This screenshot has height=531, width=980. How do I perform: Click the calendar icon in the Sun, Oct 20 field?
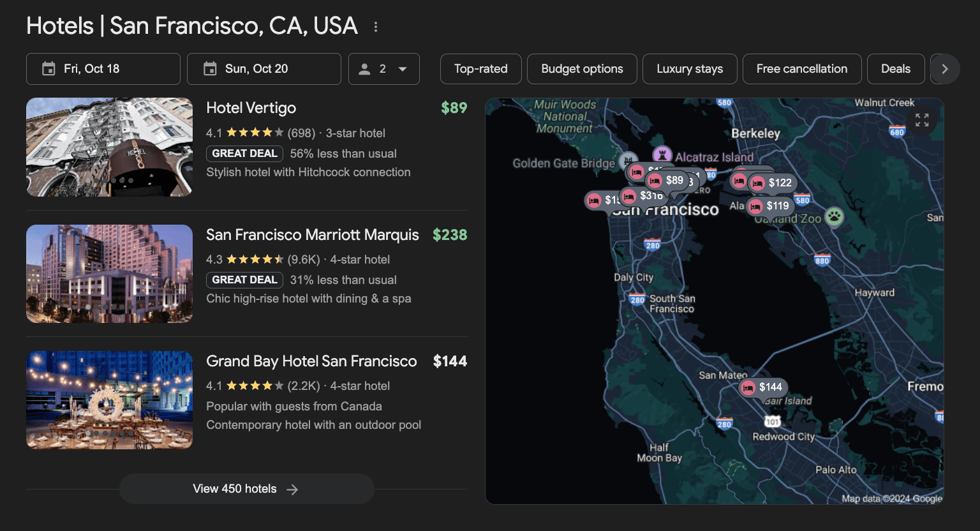click(x=210, y=69)
